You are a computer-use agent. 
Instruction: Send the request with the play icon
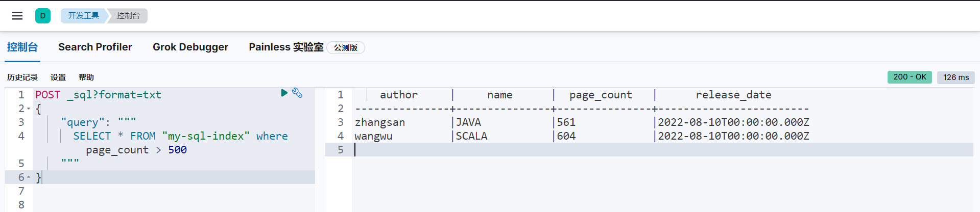[284, 93]
